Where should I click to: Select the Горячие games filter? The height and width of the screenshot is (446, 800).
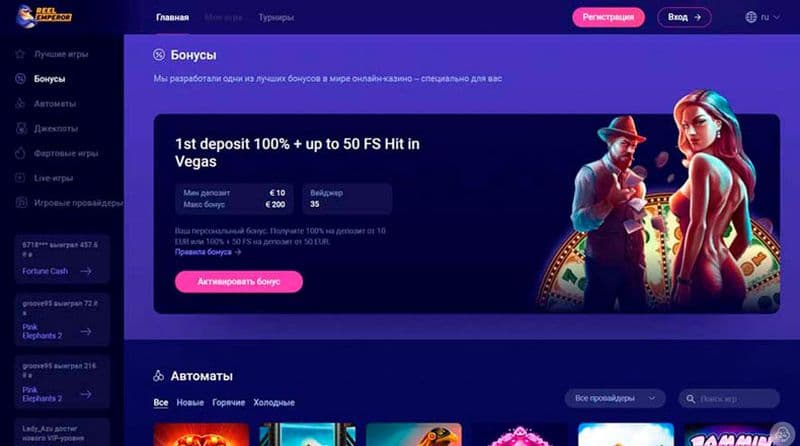pos(229,403)
